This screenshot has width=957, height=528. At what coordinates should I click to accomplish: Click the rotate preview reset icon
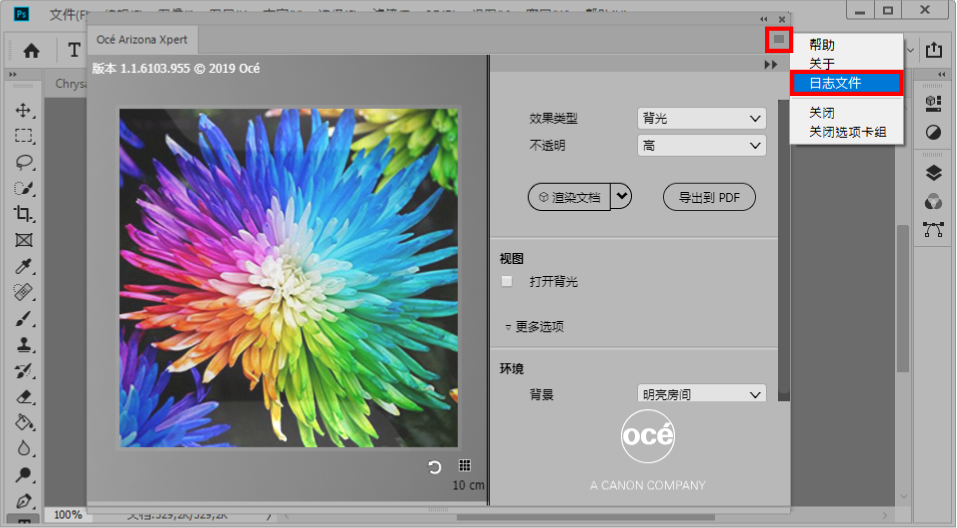(435, 467)
